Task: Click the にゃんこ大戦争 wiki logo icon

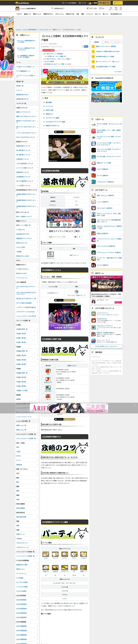Action: pos(18,8)
